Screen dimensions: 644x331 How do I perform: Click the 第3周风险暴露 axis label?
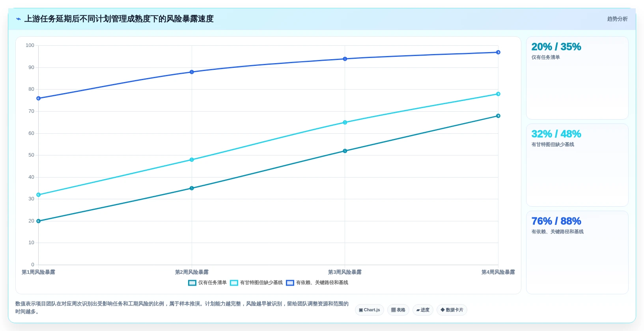point(345,272)
